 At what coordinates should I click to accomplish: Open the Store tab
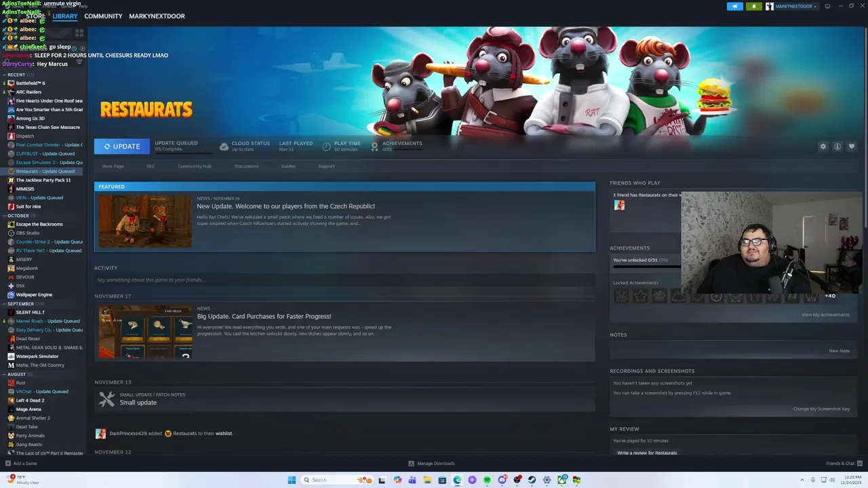coord(36,16)
